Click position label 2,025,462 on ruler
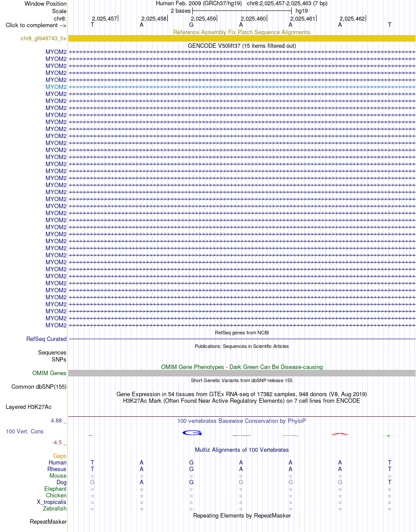This screenshot has height=532, width=416. [353, 18]
